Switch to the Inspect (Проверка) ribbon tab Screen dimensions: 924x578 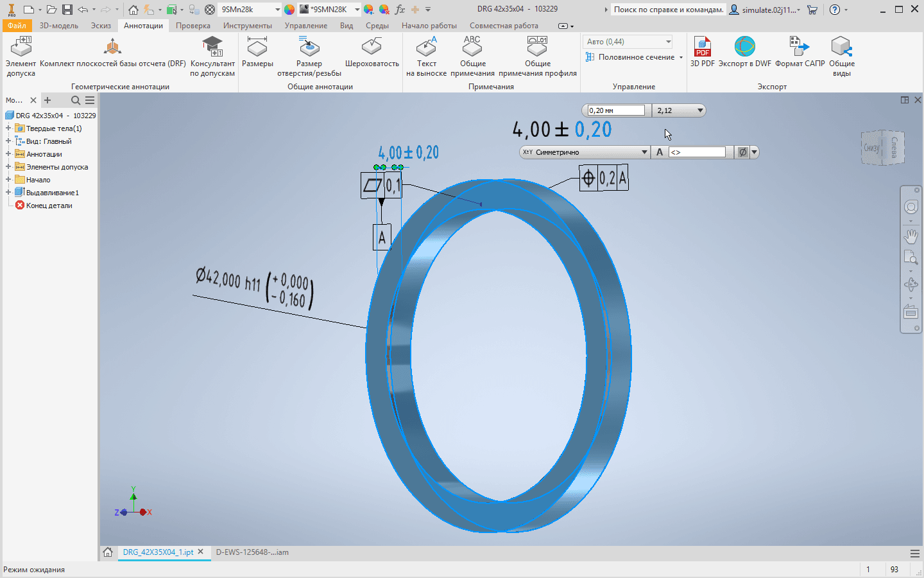click(193, 26)
